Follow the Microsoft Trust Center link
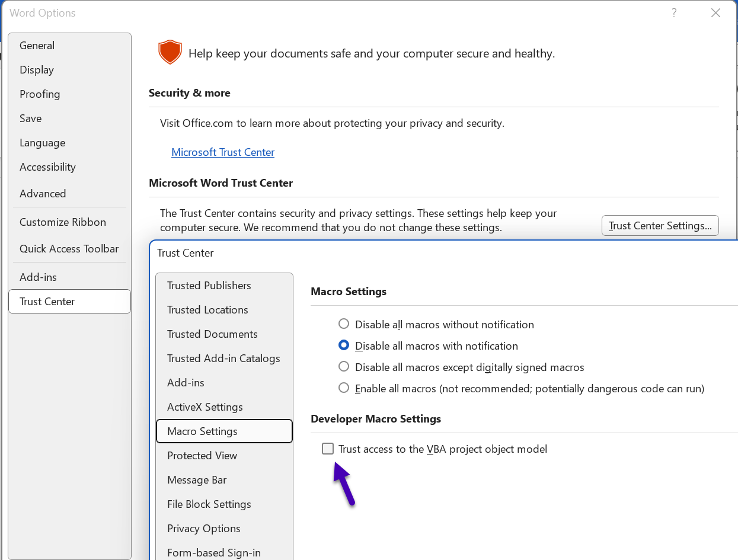This screenshot has height=560, width=738. pos(223,152)
